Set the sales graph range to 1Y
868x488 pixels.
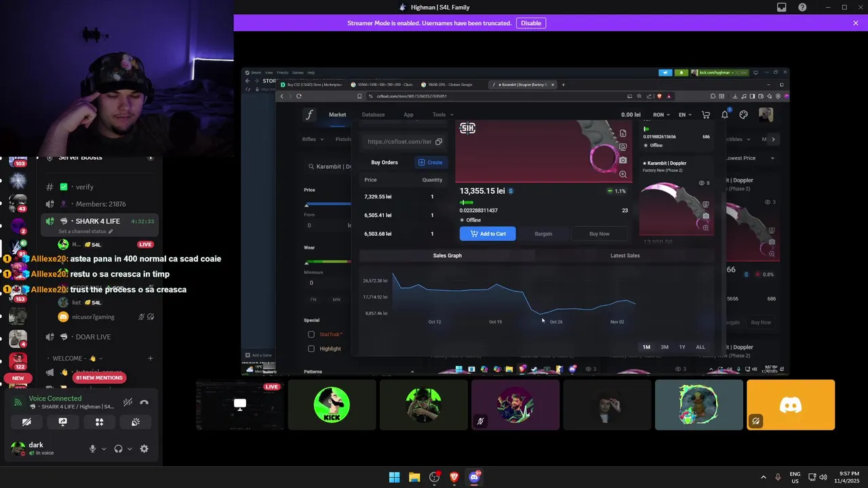click(682, 347)
